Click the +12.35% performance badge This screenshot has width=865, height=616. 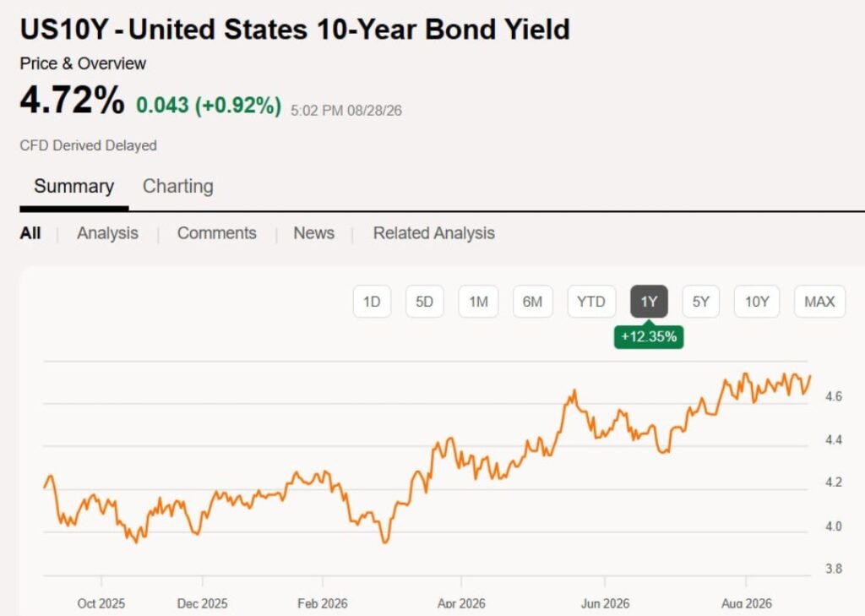coord(649,336)
